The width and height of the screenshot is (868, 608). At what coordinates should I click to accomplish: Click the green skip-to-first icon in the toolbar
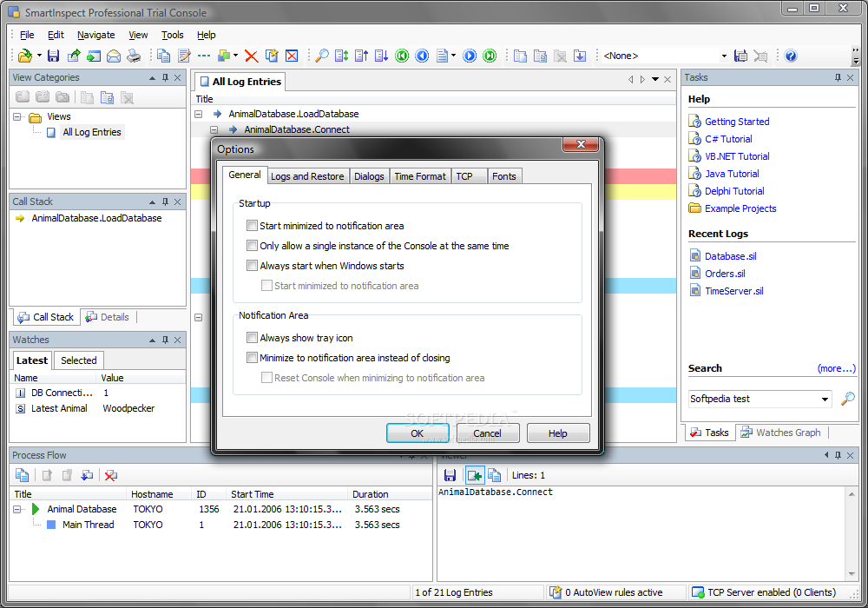click(402, 56)
